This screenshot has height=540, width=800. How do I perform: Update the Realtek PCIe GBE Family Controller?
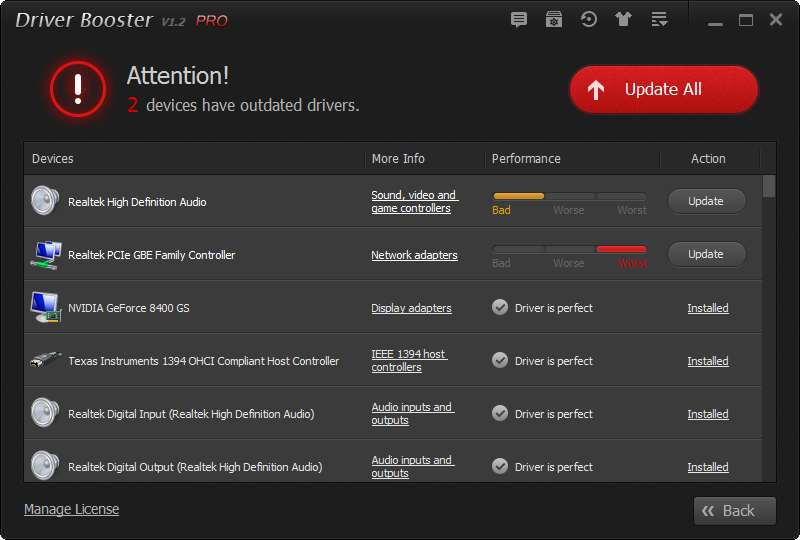point(706,254)
